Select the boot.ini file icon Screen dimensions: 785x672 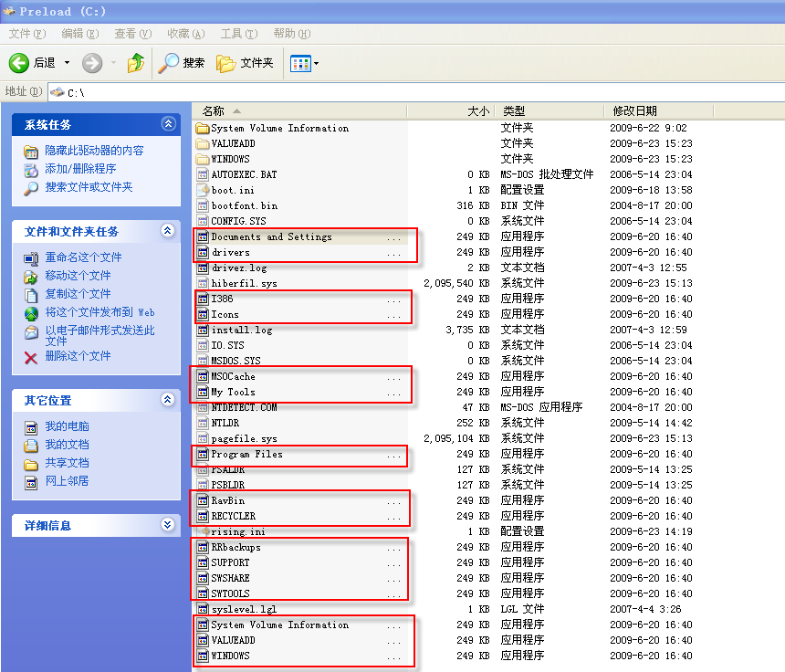[203, 190]
